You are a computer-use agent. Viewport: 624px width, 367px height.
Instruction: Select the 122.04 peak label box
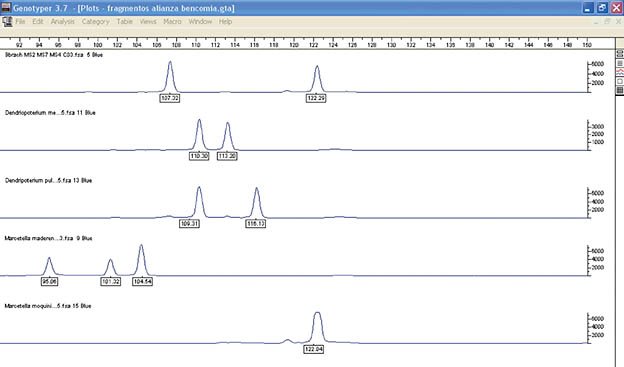(314, 349)
